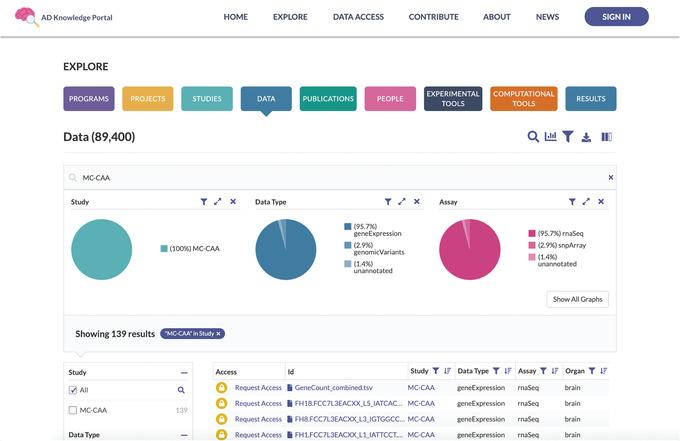
Task: Open the Data Access menu
Action: pos(358,17)
